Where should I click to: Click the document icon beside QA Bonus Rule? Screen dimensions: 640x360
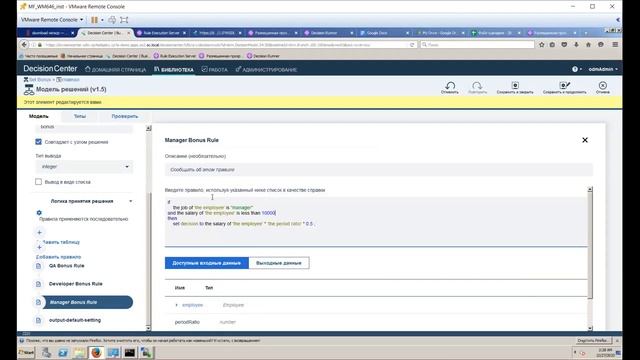(x=38, y=266)
